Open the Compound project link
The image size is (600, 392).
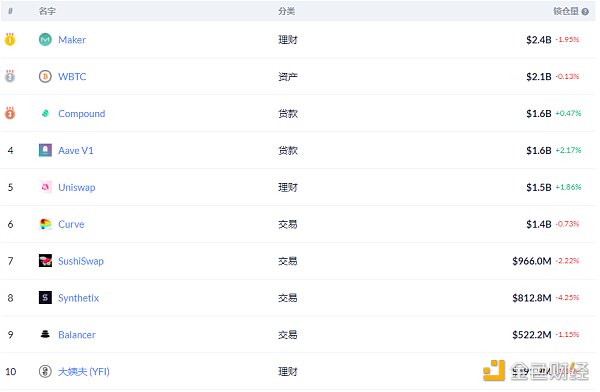pos(82,114)
